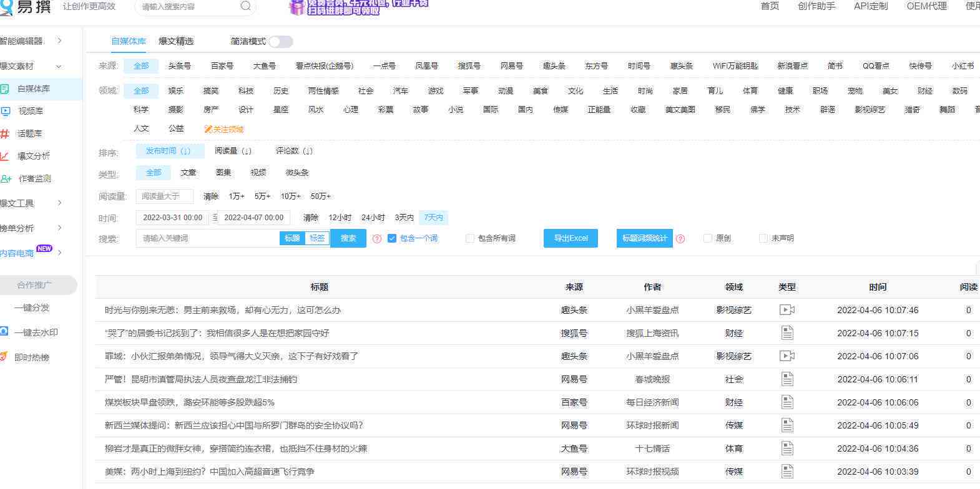The height and width of the screenshot is (489, 980).
Task: Click the 即时热榜 flame icon
Action: point(4,357)
